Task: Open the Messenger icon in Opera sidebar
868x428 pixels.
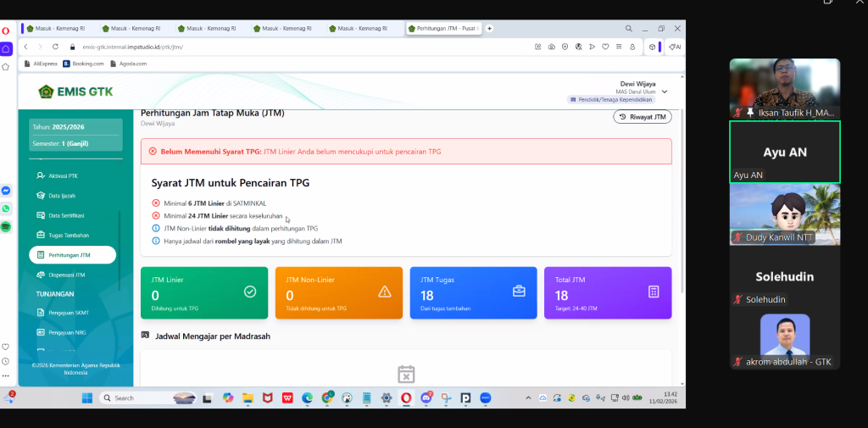Action: click(x=6, y=191)
